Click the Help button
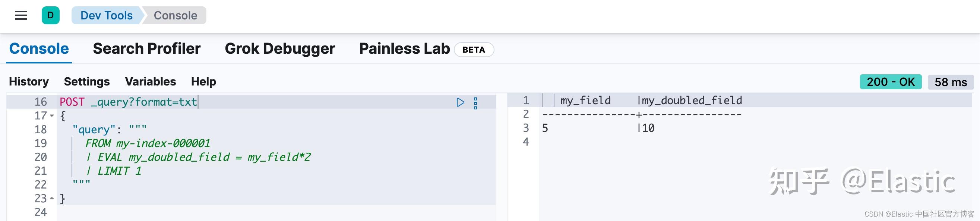Screen dimensions: 980x221 [203, 81]
